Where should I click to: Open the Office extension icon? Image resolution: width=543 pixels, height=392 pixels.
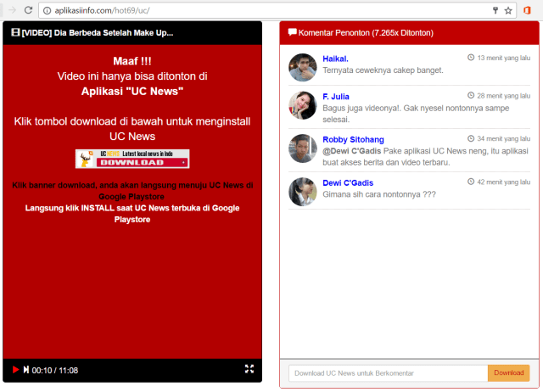coord(527,10)
